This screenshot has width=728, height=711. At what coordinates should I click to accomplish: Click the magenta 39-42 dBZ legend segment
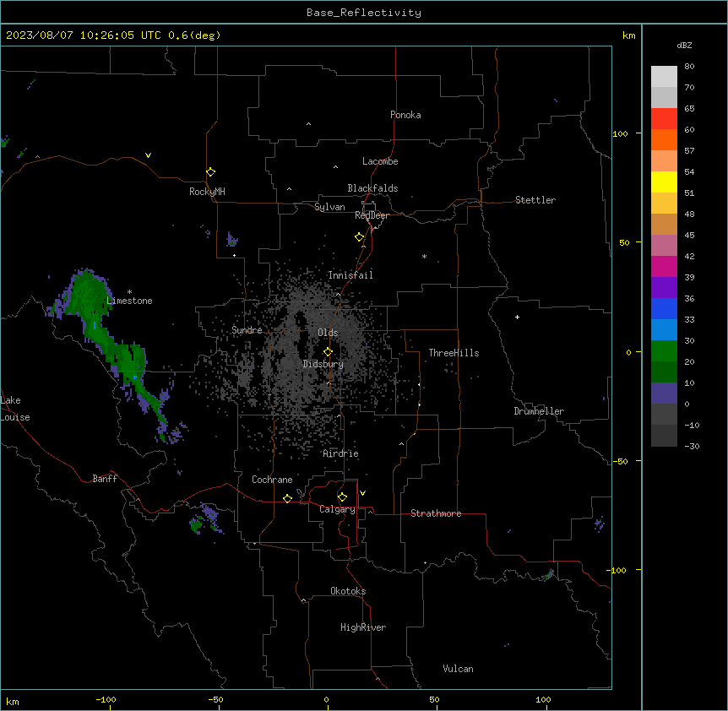pos(664,266)
